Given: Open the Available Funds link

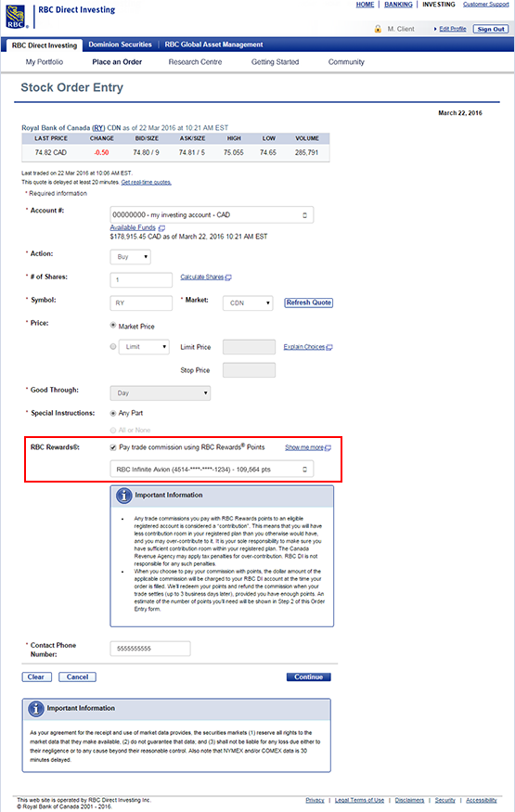Looking at the screenshot, I should click(133, 228).
